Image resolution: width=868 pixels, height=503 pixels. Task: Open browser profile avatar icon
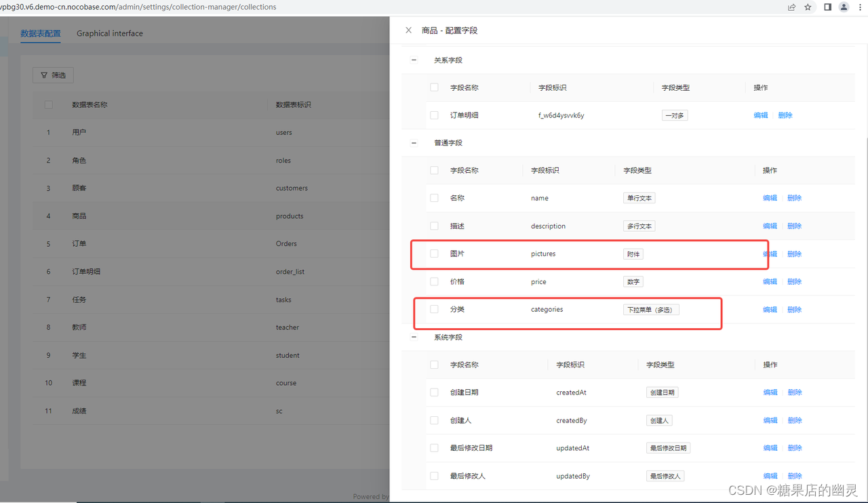tap(844, 7)
